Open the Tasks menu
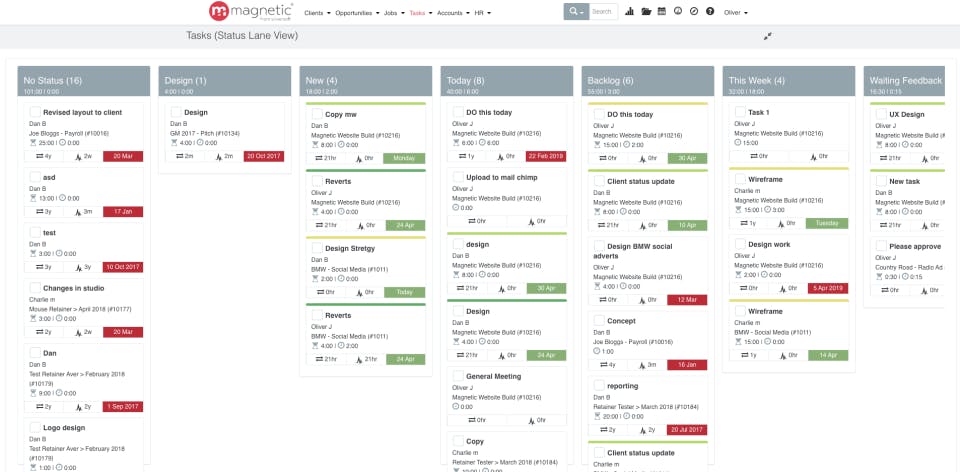Screen dimensions: 960x472 (421, 12)
